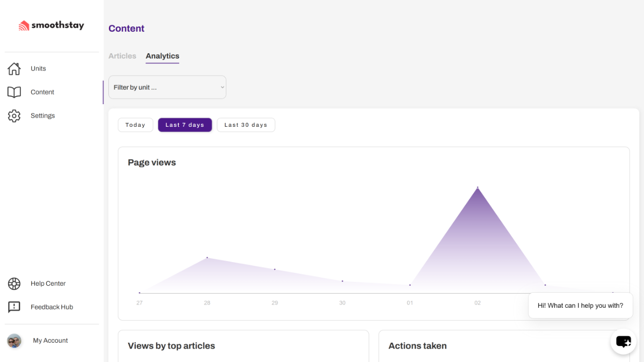The width and height of the screenshot is (644, 362).
Task: Select the Today time range
Action: tap(135, 125)
